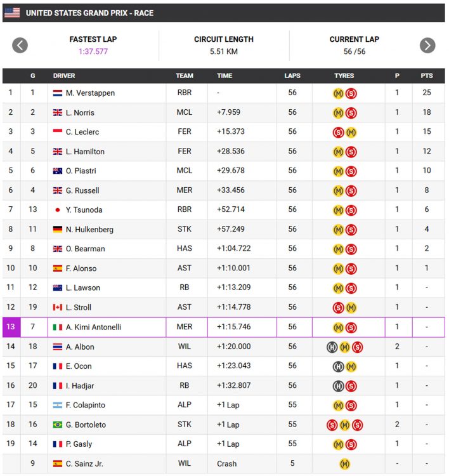The image size is (449, 476).
Task: Open driver M. Verstappen's name
Action: pyautogui.click(x=90, y=93)
